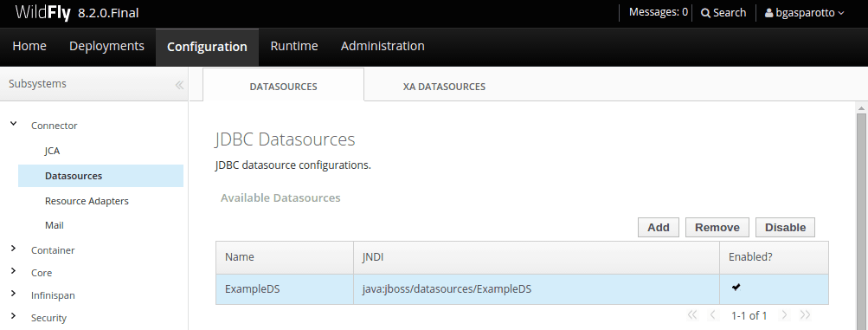Click the Remove datasource button
Screen dimensions: 868x330
[x=717, y=227]
